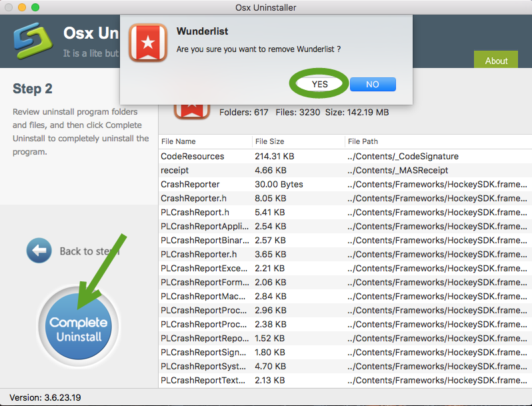Confirm removal with the YES button

click(319, 84)
